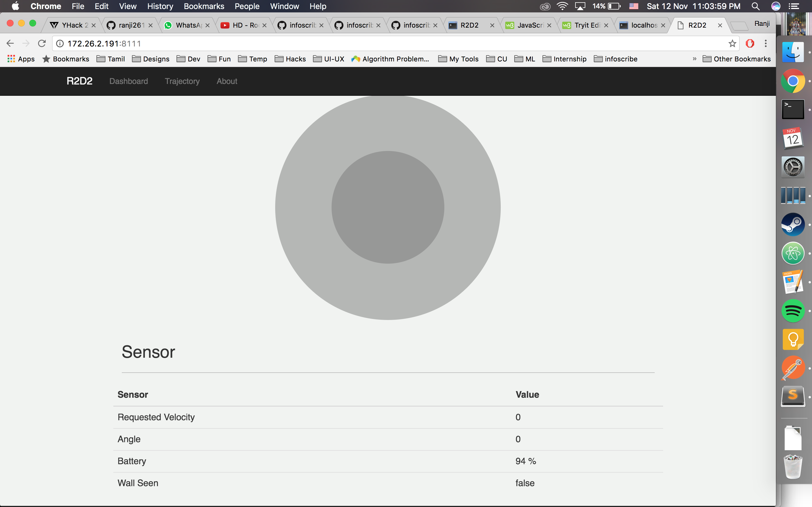Open the History menu

(160, 6)
